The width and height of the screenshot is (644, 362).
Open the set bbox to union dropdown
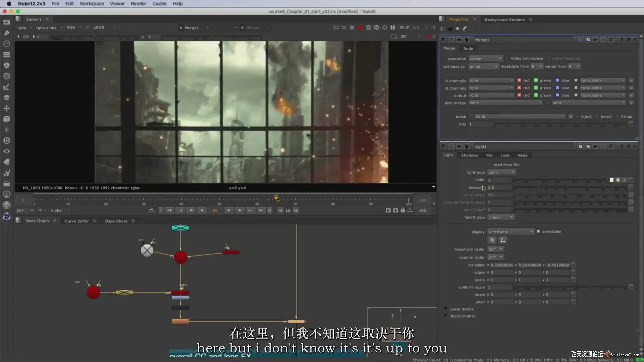click(483, 66)
